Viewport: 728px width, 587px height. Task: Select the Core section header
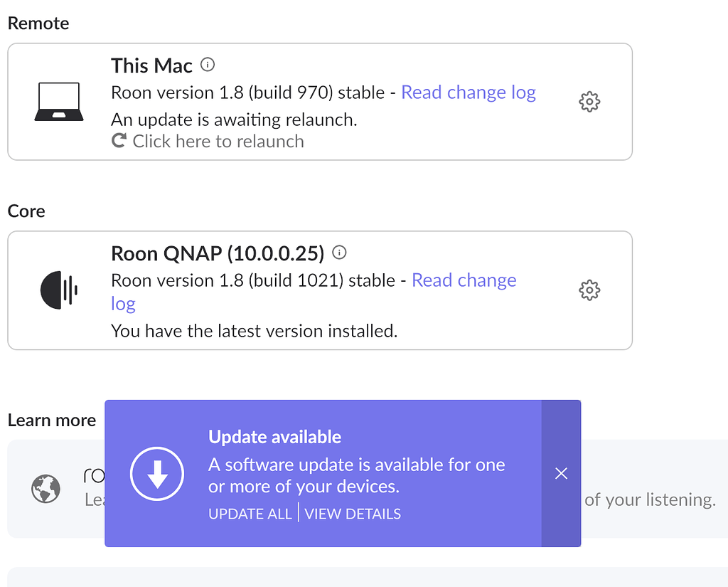click(26, 211)
